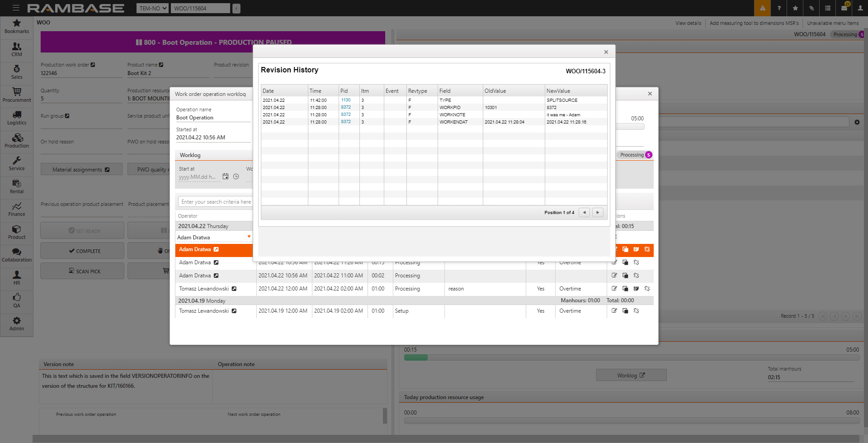
Task: Open the calendar picker for Start at
Action: (226, 176)
